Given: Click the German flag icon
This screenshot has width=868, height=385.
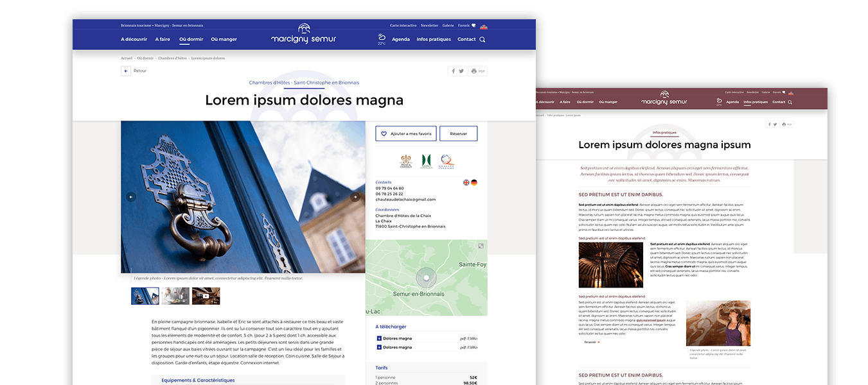Looking at the screenshot, I should pos(474,182).
